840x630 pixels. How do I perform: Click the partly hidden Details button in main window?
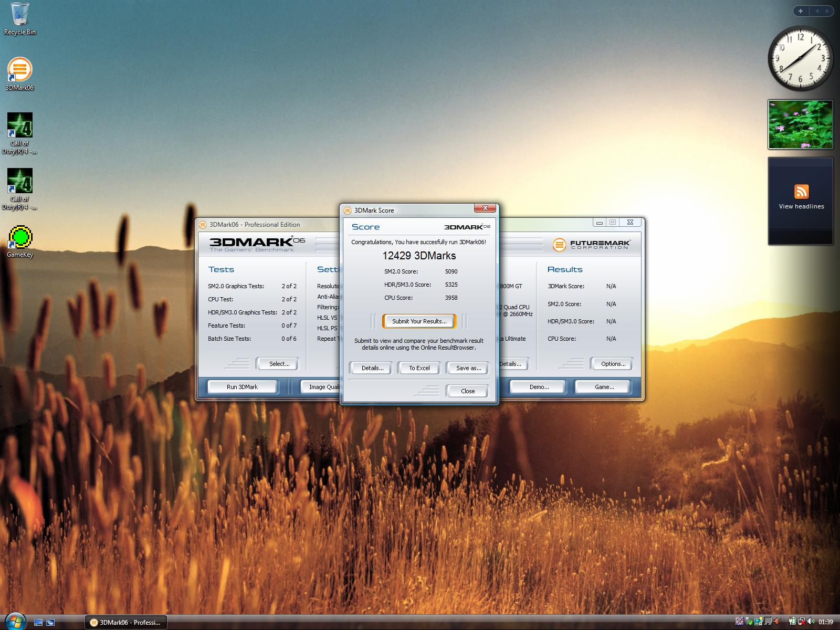(x=513, y=364)
